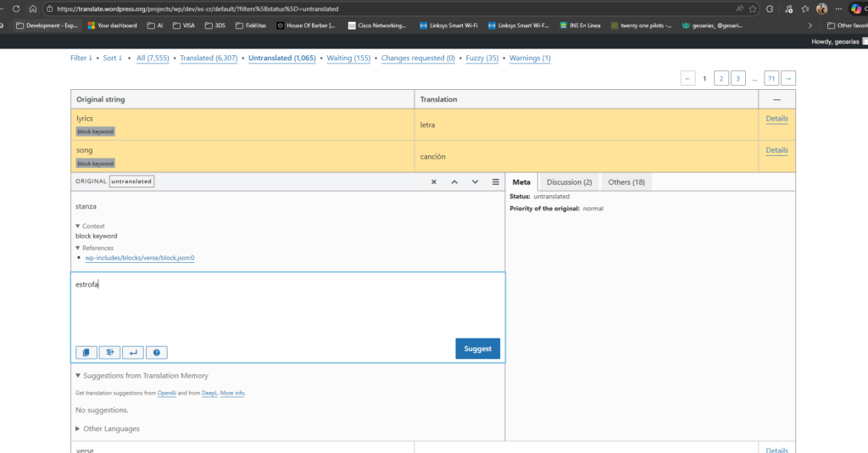Click the next page arrow in pagination
The width and height of the screenshot is (868, 453).
[788, 78]
